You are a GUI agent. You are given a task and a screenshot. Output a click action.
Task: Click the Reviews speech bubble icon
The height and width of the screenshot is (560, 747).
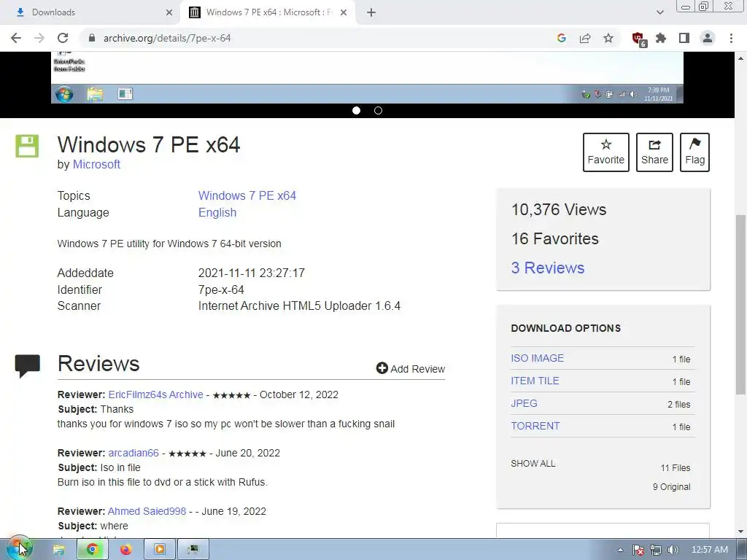[x=28, y=366]
